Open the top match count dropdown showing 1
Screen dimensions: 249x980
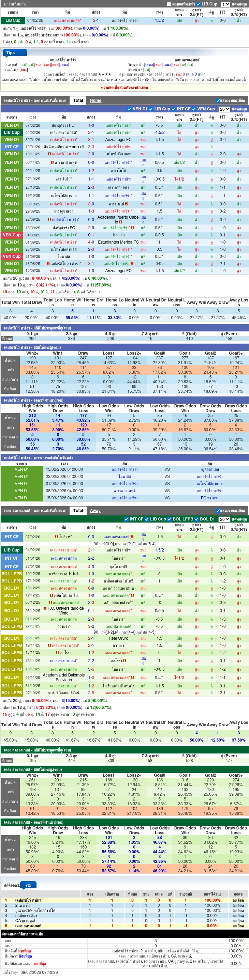[x=225, y=4]
